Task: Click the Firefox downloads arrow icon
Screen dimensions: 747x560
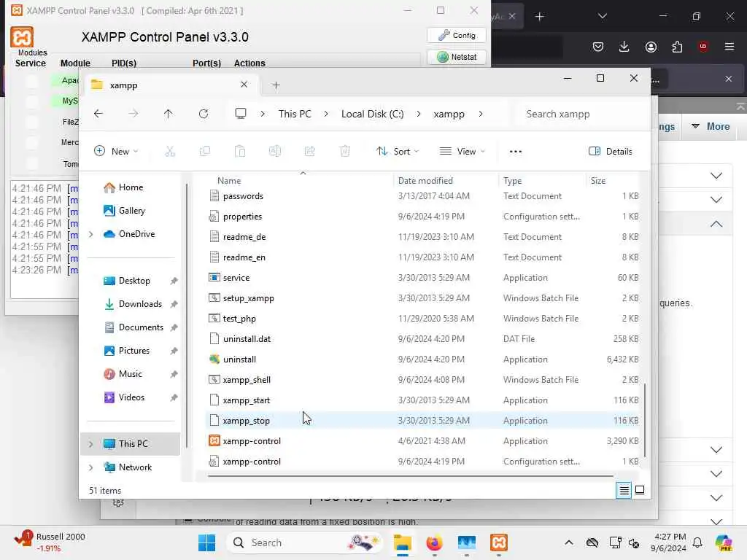Action: tap(624, 46)
